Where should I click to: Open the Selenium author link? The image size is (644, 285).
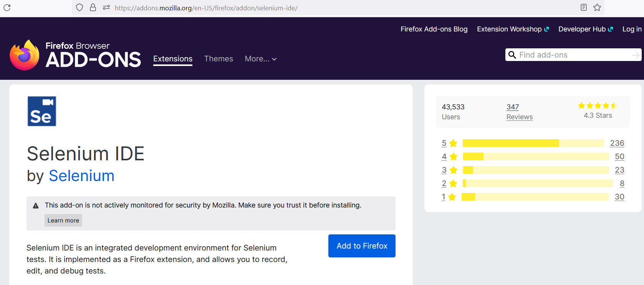81,176
